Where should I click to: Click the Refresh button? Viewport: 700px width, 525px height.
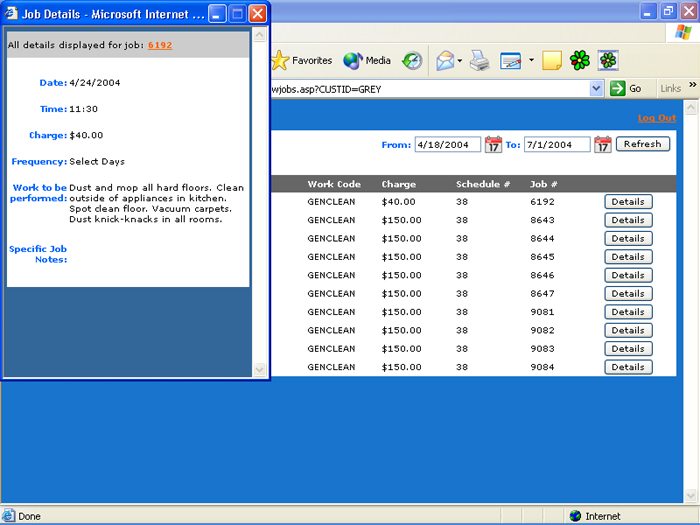643,144
